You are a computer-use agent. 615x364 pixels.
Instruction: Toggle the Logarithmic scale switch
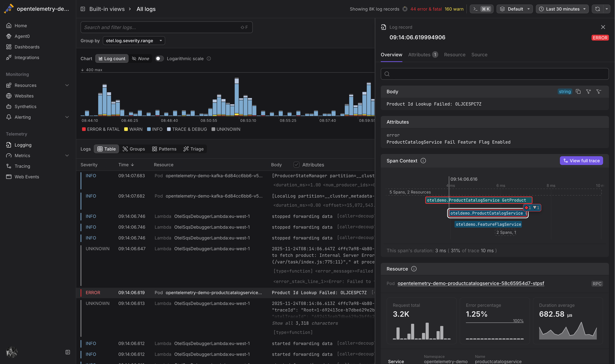click(x=159, y=58)
